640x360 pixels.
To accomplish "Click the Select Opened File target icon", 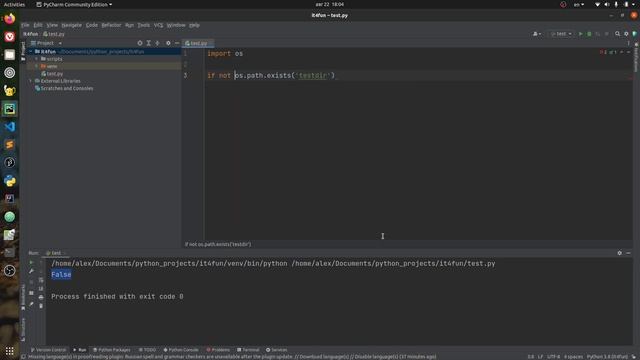I will point(140,43).
